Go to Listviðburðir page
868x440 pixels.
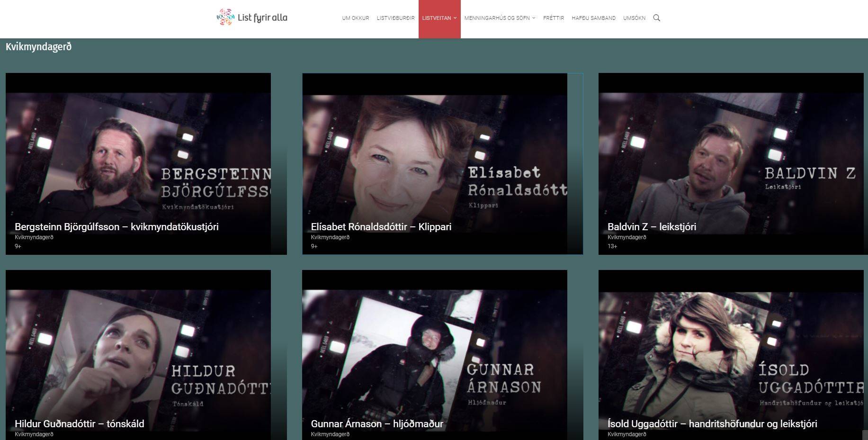point(395,18)
